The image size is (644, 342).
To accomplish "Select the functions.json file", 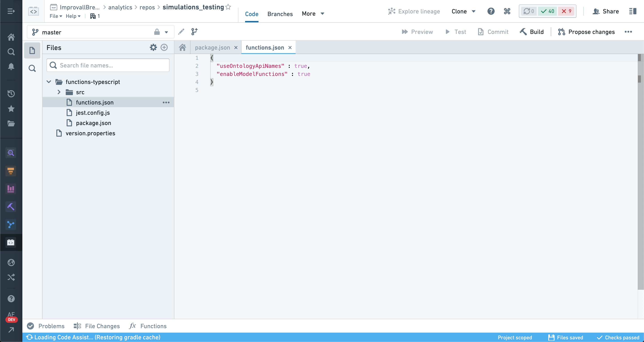I will coord(95,102).
